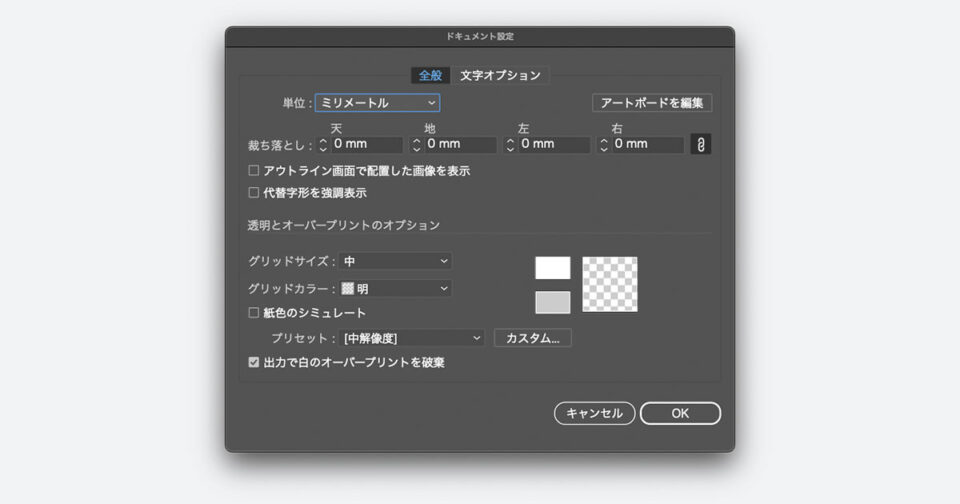Select the 全般 tab
The image size is (960, 504).
[431, 76]
